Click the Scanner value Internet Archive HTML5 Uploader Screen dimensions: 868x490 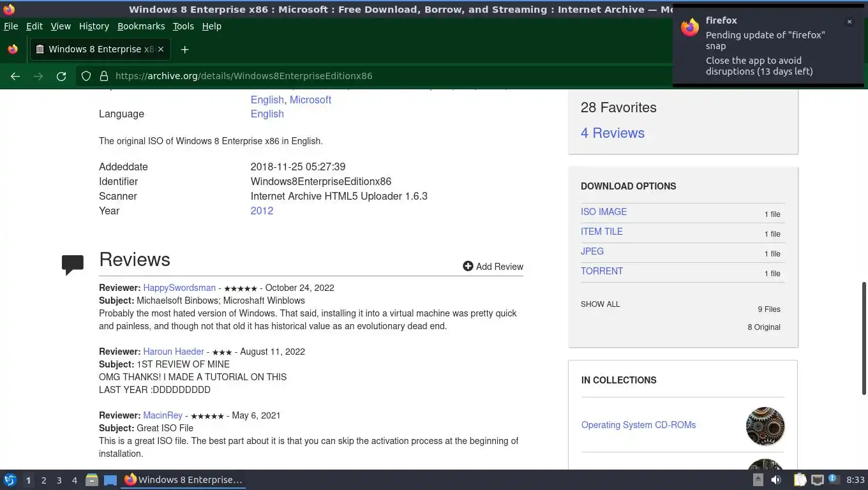pyautogui.click(x=339, y=196)
